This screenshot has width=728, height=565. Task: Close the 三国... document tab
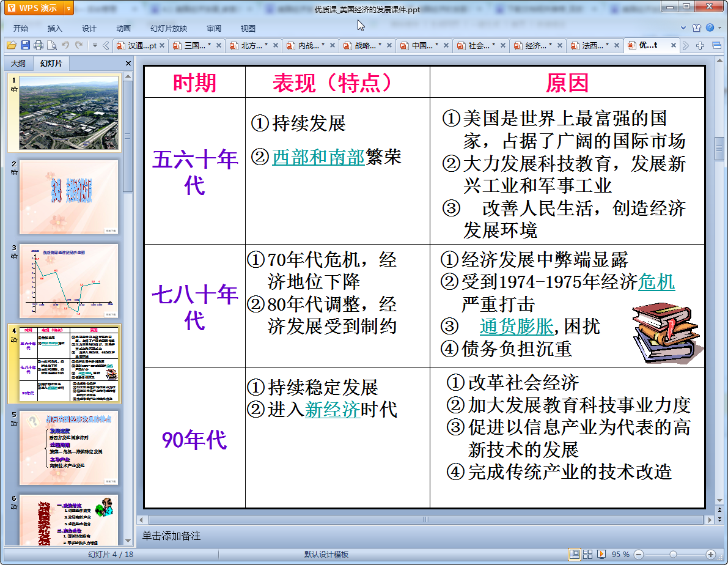[219, 45]
